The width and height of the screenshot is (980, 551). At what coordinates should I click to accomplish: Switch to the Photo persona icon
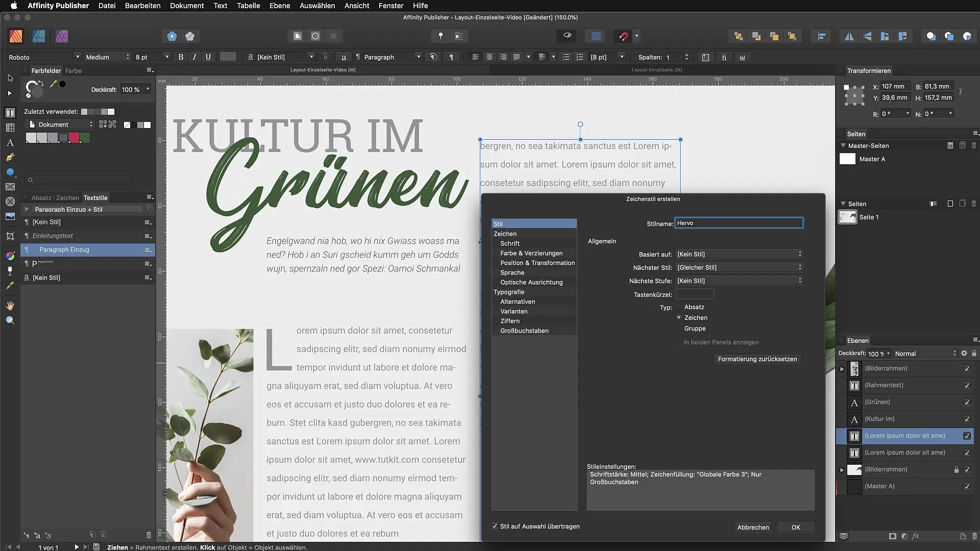tap(62, 36)
